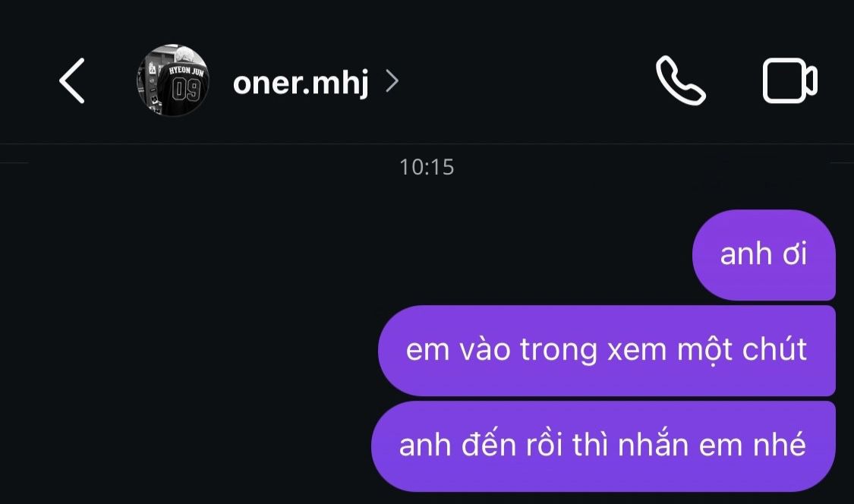Select the "anh đến rồi thì nhắn em nhé" message

click(x=603, y=446)
